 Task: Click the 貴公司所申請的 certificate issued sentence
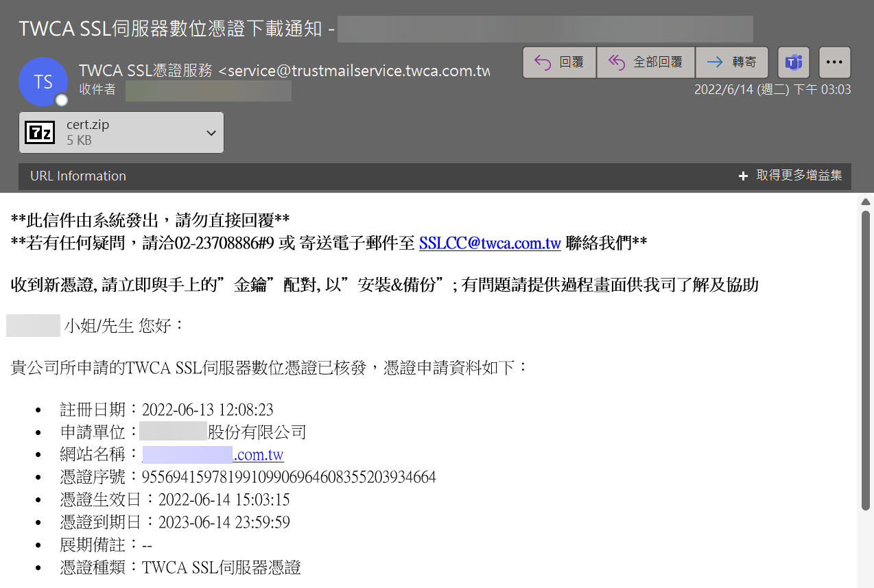[270, 368]
